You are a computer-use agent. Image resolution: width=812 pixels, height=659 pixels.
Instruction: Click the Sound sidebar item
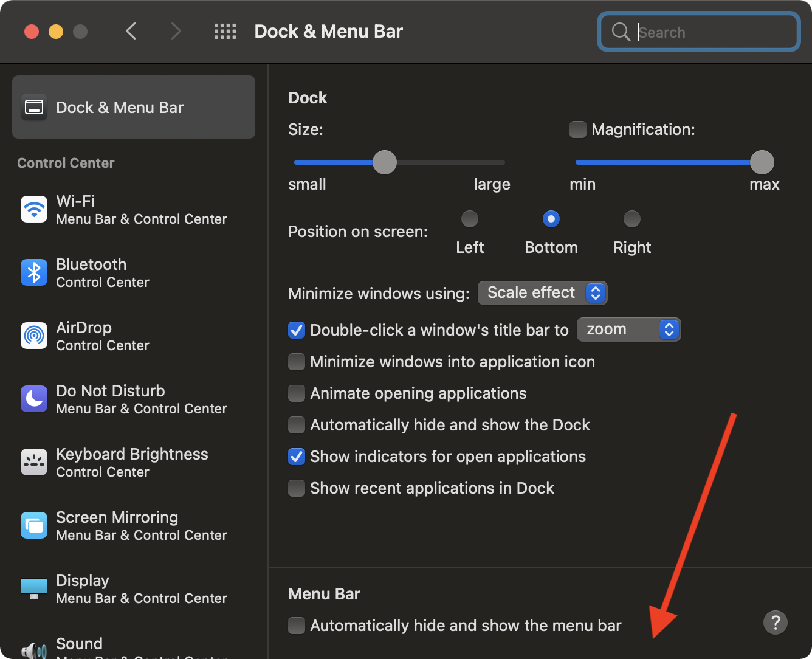[79, 644]
